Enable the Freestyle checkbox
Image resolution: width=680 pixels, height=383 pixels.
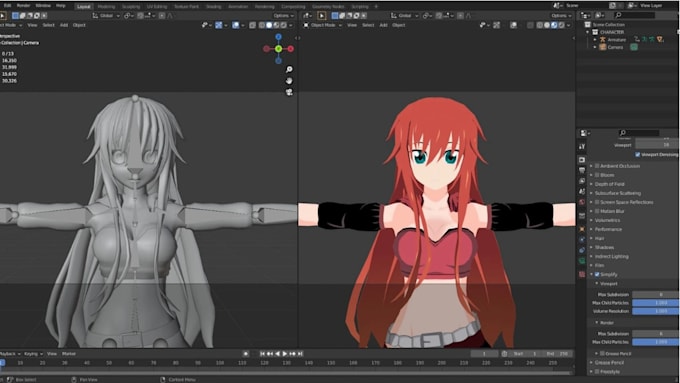pyautogui.click(x=597, y=372)
